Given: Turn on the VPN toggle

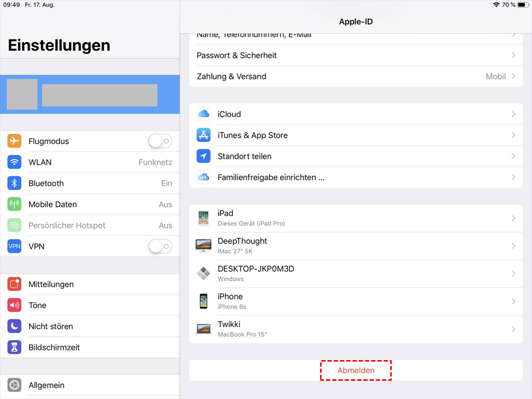Looking at the screenshot, I should (159, 246).
